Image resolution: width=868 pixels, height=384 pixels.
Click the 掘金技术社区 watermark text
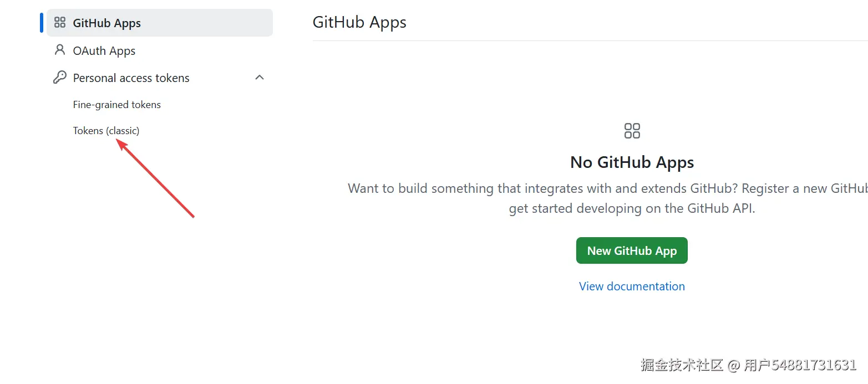(x=682, y=365)
